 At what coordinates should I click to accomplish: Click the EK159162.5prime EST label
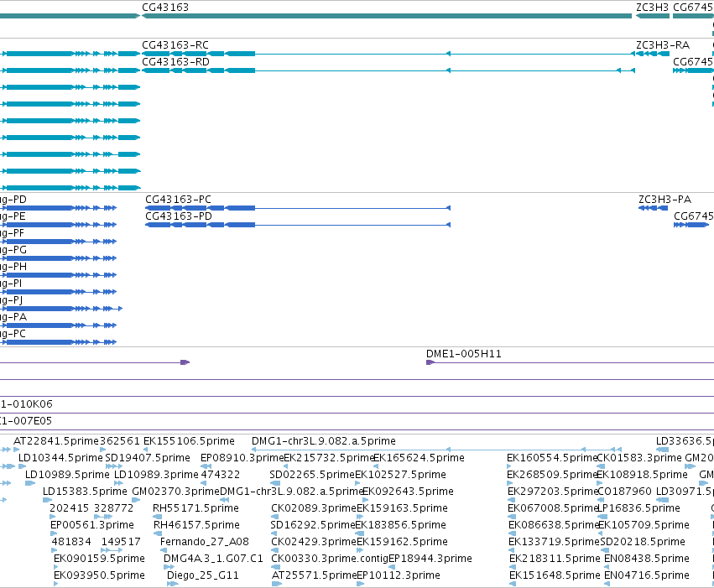tap(403, 542)
